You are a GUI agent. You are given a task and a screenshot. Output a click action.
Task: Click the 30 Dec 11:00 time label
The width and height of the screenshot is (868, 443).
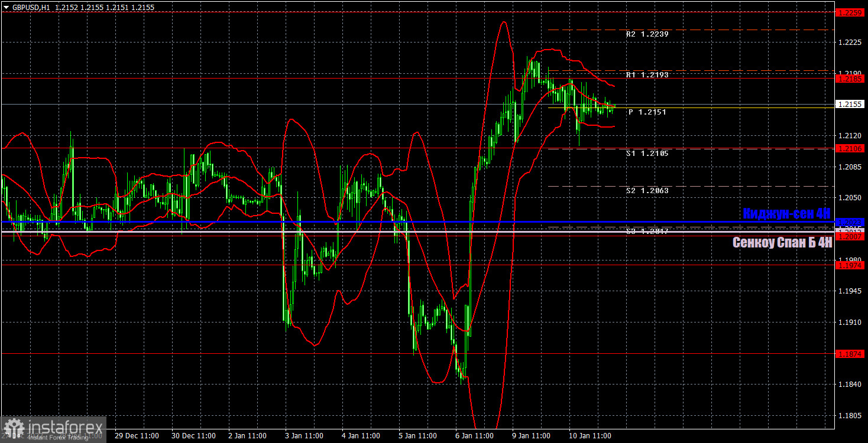(x=194, y=436)
